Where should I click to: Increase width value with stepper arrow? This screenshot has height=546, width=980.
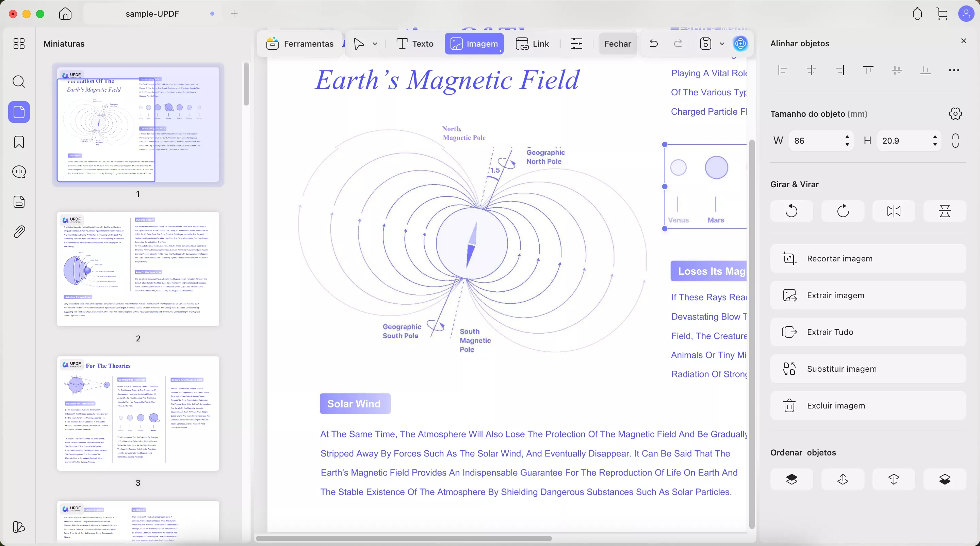tap(847, 137)
